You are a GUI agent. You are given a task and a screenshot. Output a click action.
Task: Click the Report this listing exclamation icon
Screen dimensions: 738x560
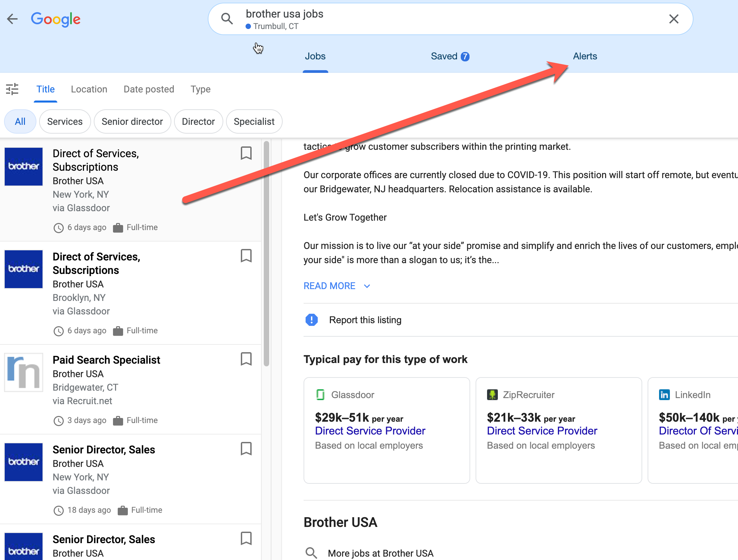pos(311,319)
